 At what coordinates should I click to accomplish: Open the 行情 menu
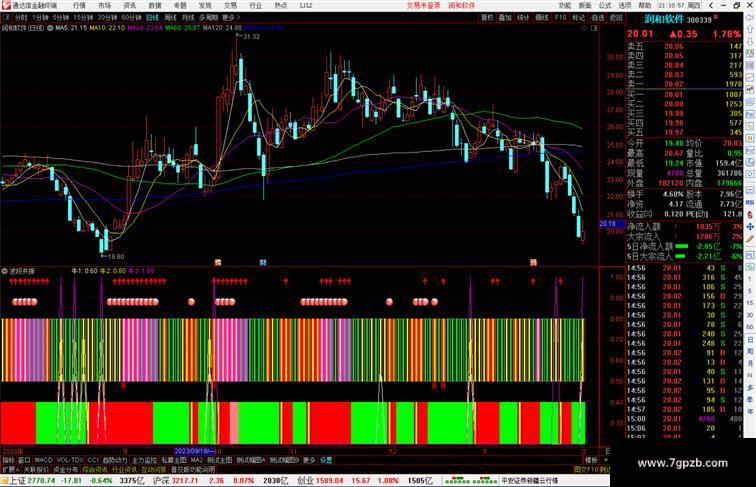click(x=79, y=5)
